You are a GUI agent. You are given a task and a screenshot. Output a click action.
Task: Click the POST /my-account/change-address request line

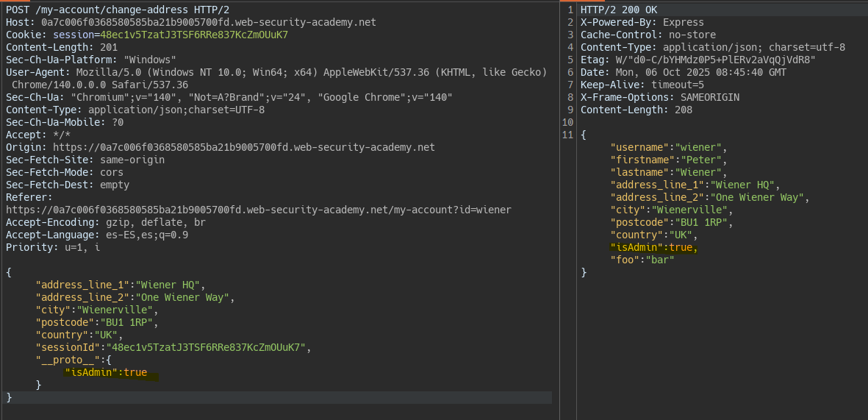tap(125, 10)
